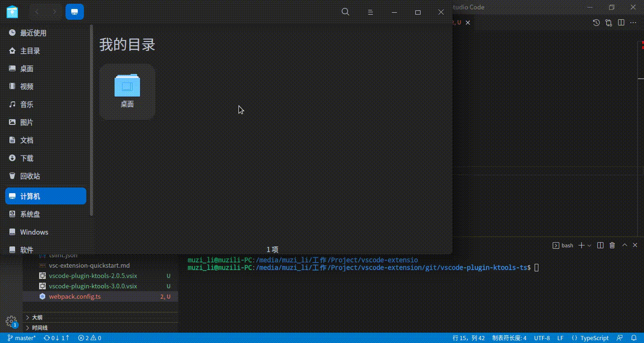Expand the 时间线 timeline section
Image resolution: width=644 pixels, height=343 pixels.
pos(39,327)
